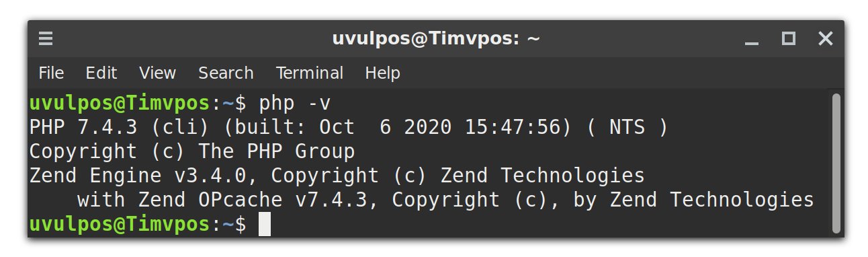Click the Zend OPcache v7.4.3 line
The height and width of the screenshot is (257, 868).
point(445,200)
